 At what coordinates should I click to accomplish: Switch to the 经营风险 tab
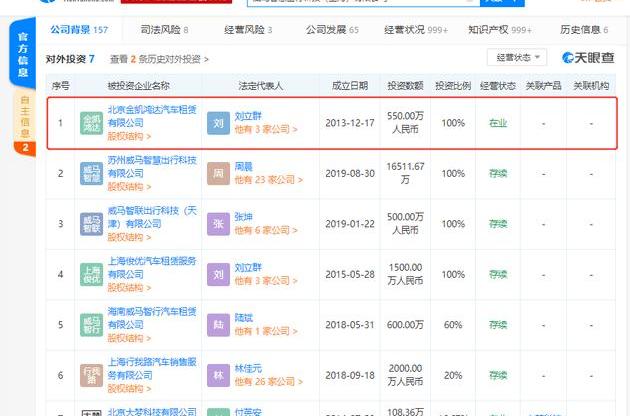coord(248,30)
